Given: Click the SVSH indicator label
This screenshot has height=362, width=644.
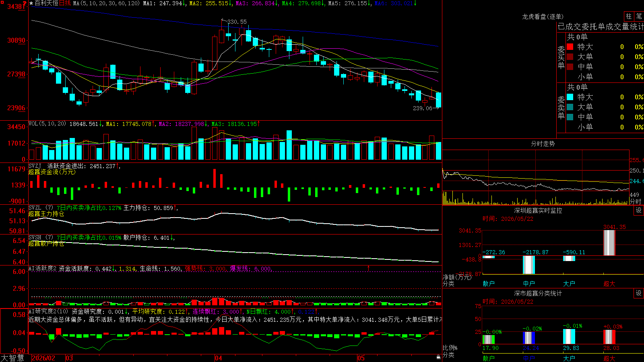Looking at the screenshot, I should coord(35,237).
